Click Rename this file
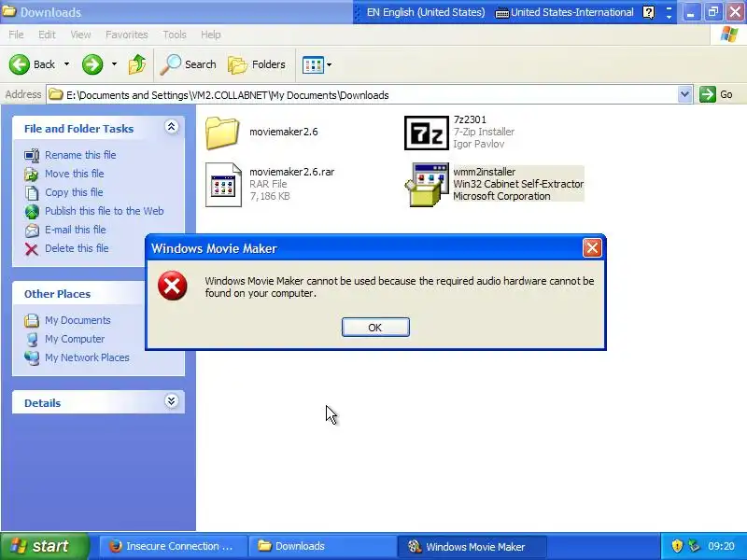 pos(80,155)
